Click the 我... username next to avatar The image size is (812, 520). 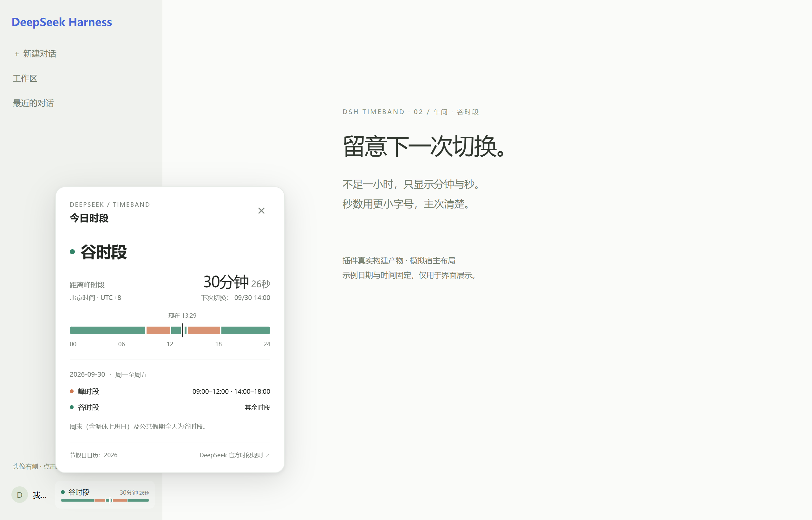pyautogui.click(x=40, y=495)
